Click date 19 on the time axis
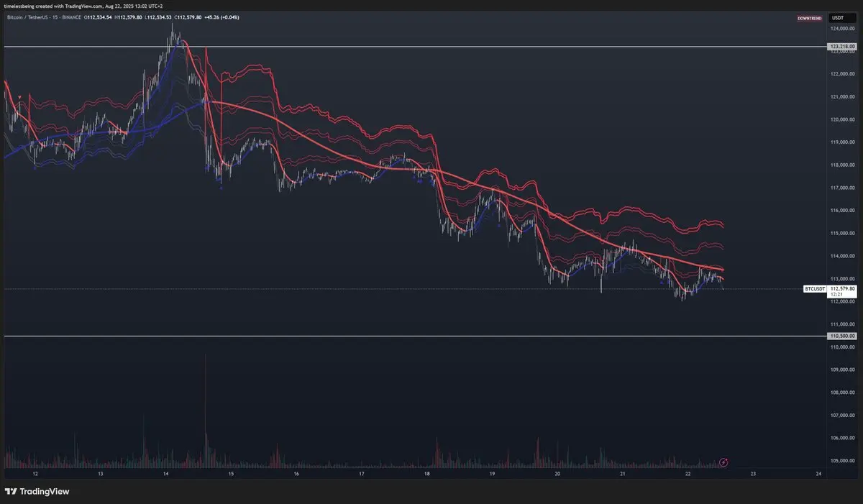 click(x=492, y=474)
